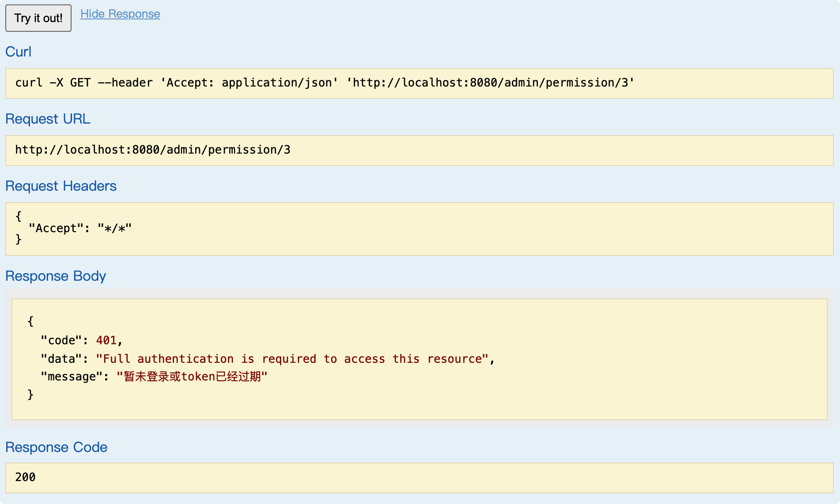Click the 401 code value
The height and width of the screenshot is (504, 840).
(106, 340)
